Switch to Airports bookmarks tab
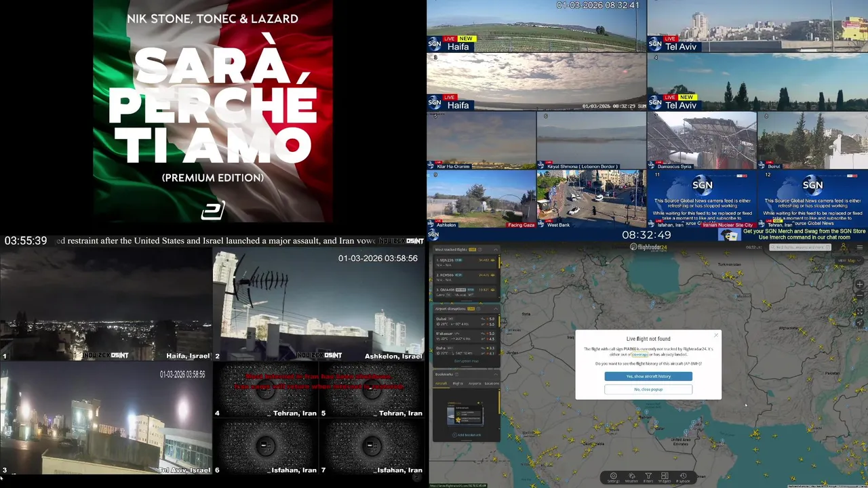The image size is (868, 488). tap(475, 384)
